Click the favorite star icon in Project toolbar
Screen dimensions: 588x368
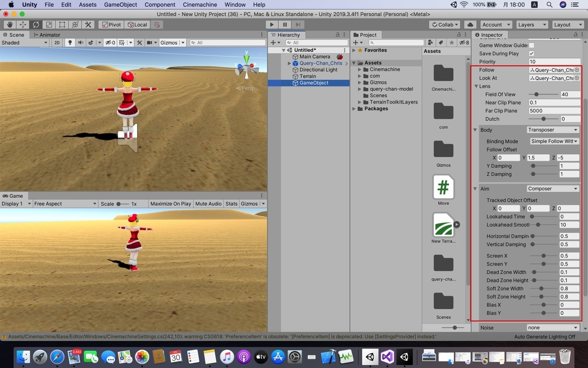tap(451, 43)
